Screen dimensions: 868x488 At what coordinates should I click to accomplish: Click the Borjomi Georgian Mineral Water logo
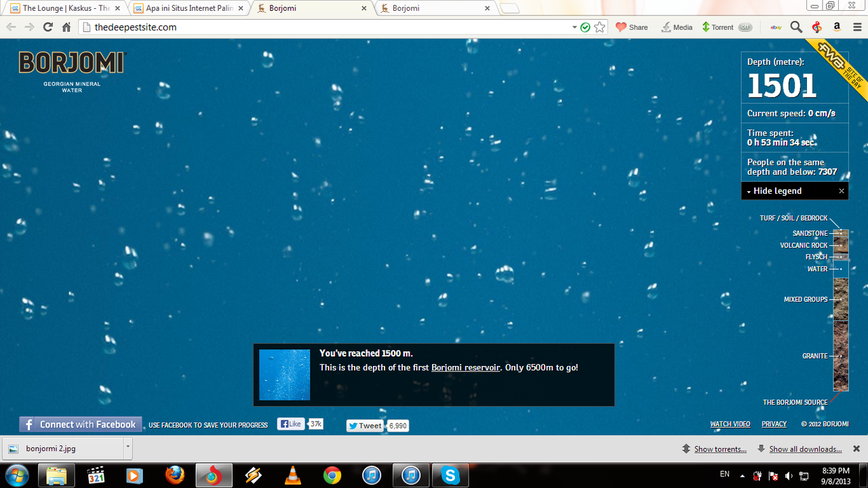click(x=72, y=71)
